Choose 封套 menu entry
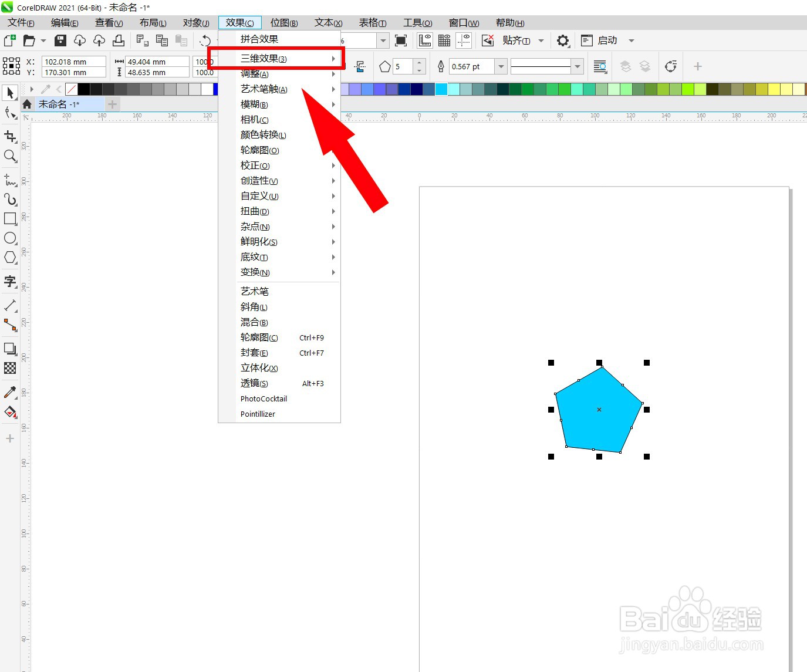Image resolution: width=807 pixels, height=672 pixels. (x=279, y=353)
